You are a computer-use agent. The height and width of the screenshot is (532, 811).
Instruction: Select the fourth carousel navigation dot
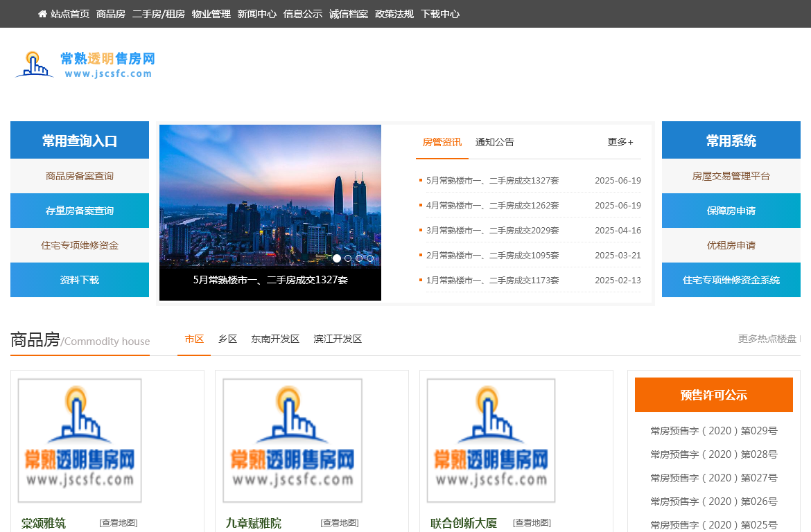370,258
